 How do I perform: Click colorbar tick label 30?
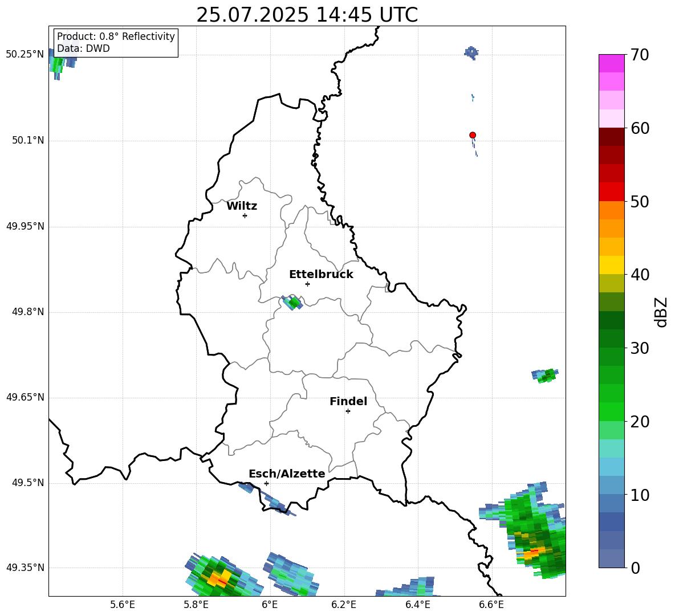coord(640,348)
